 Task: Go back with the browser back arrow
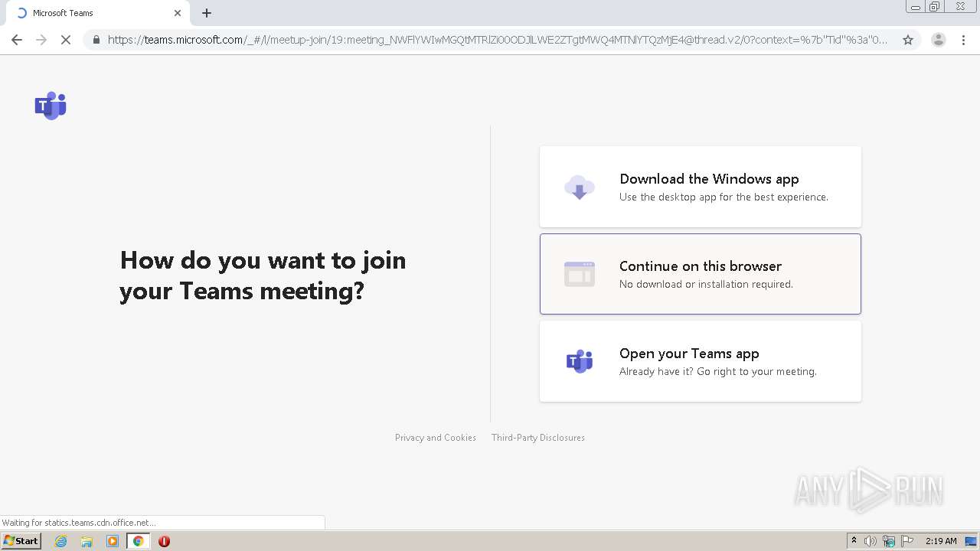coord(17,40)
